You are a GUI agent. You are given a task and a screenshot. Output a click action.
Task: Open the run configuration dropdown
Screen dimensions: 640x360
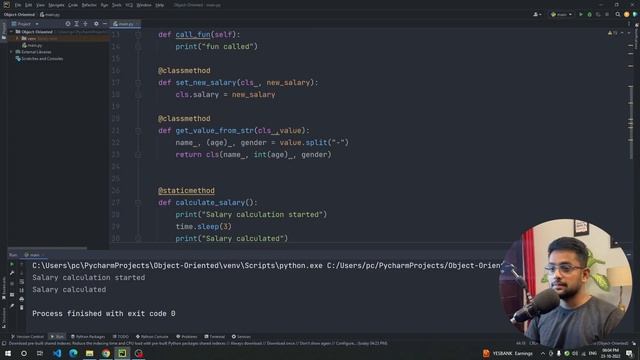(x=561, y=14)
